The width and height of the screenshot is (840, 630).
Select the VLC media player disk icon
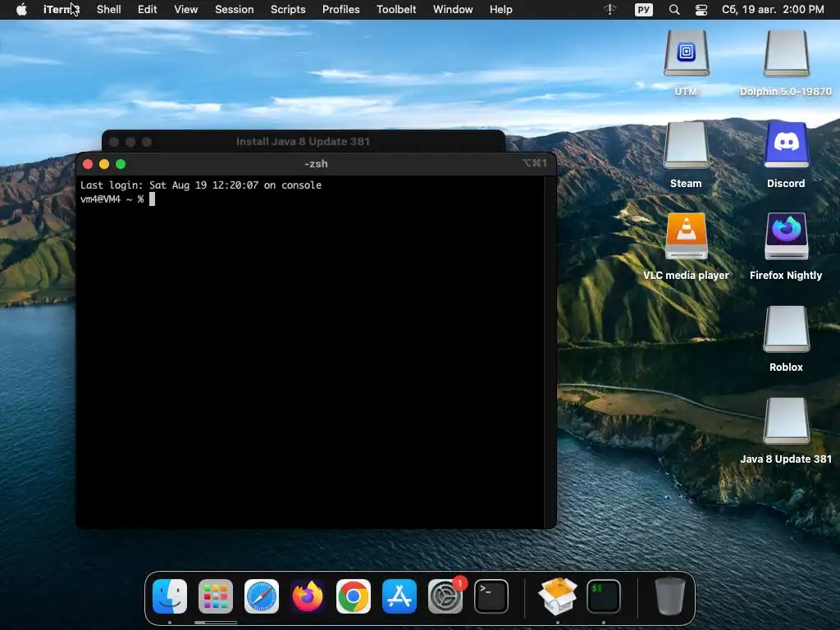coord(687,236)
